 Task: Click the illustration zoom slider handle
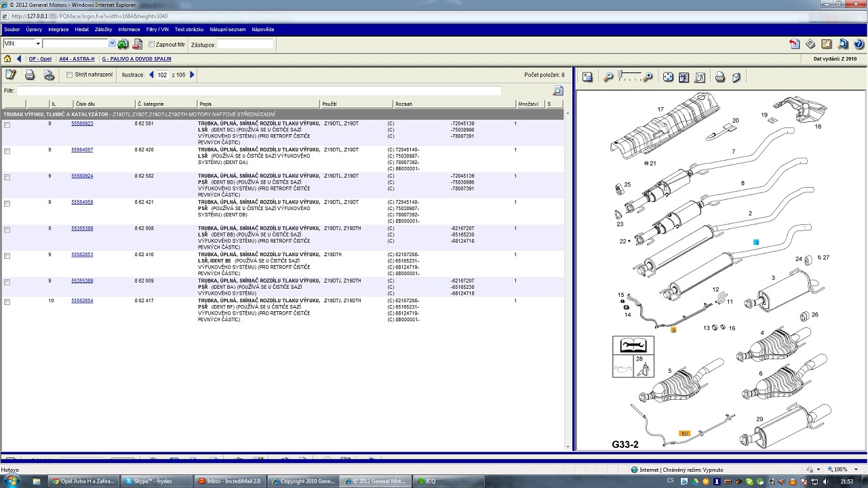point(620,75)
